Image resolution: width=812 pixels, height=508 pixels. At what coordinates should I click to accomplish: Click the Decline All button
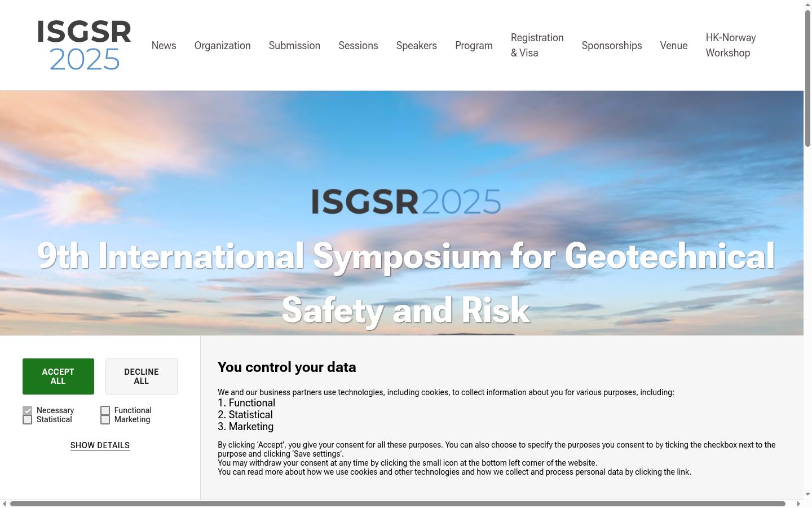142,376
